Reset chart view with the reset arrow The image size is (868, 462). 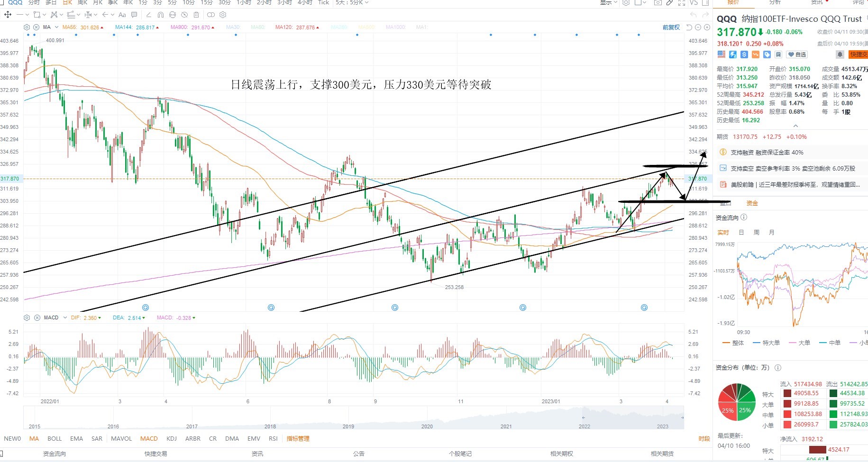coord(689,27)
